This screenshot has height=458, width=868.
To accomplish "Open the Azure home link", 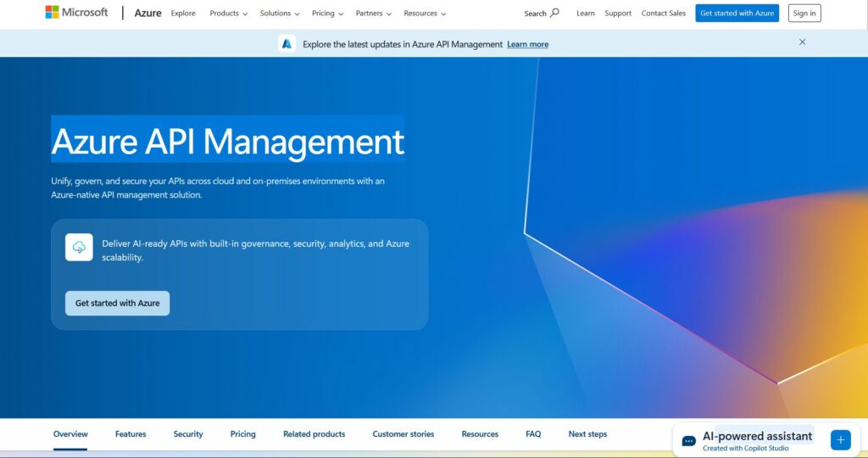I will point(147,14).
